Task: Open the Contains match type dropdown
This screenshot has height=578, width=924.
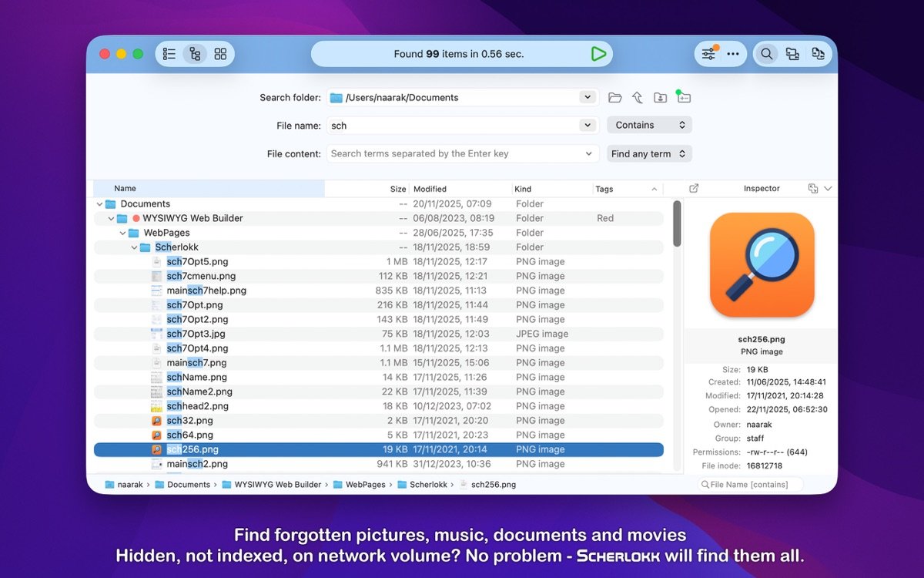Action: pyautogui.click(x=649, y=125)
